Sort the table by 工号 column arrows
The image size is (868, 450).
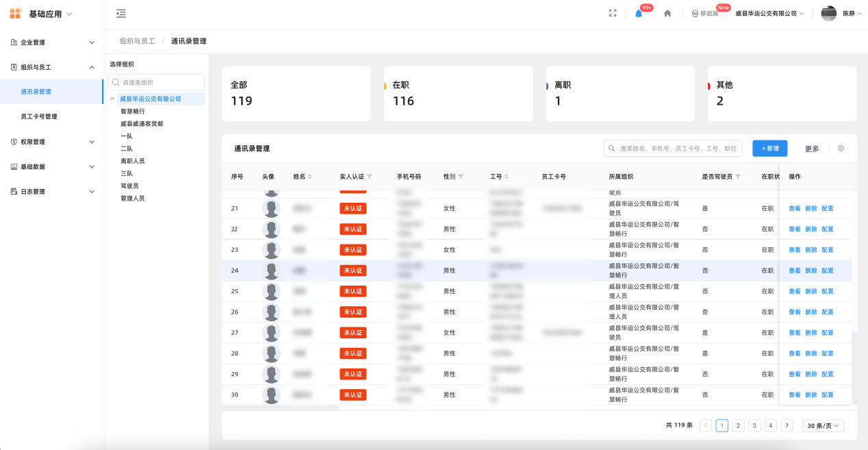[507, 177]
